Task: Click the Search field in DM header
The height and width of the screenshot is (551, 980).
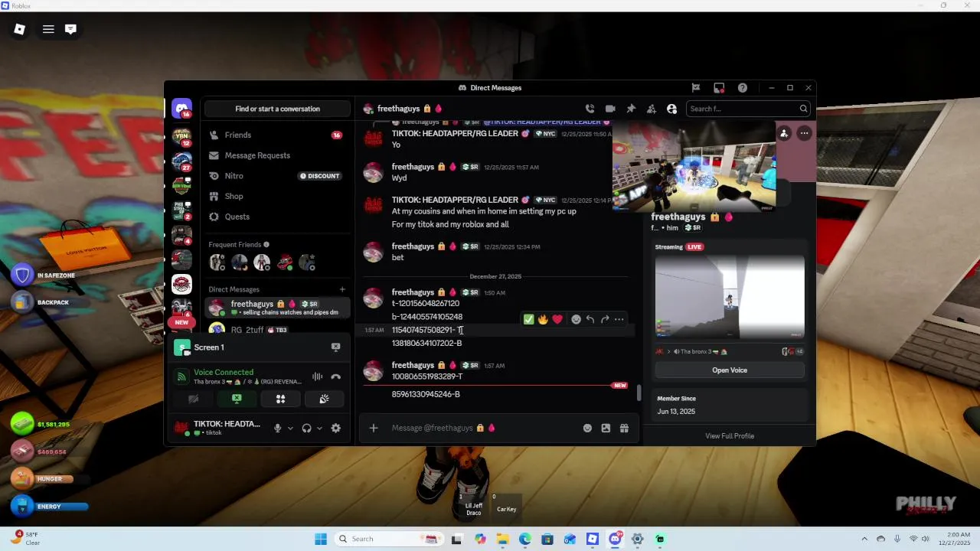Action: pyautogui.click(x=747, y=109)
